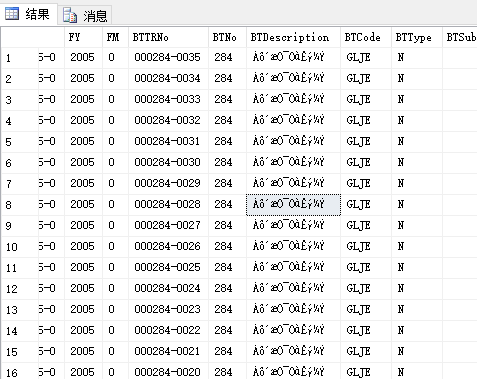Click cell 000284-0033 in BTTRNo column
Viewport: 477px width, 379px height.
[168, 100]
